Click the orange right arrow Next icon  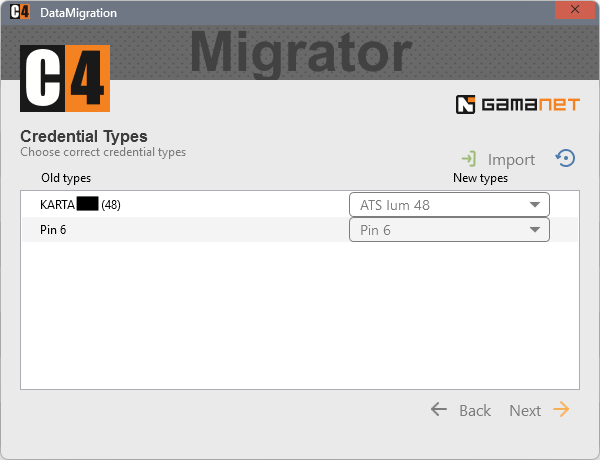point(561,409)
